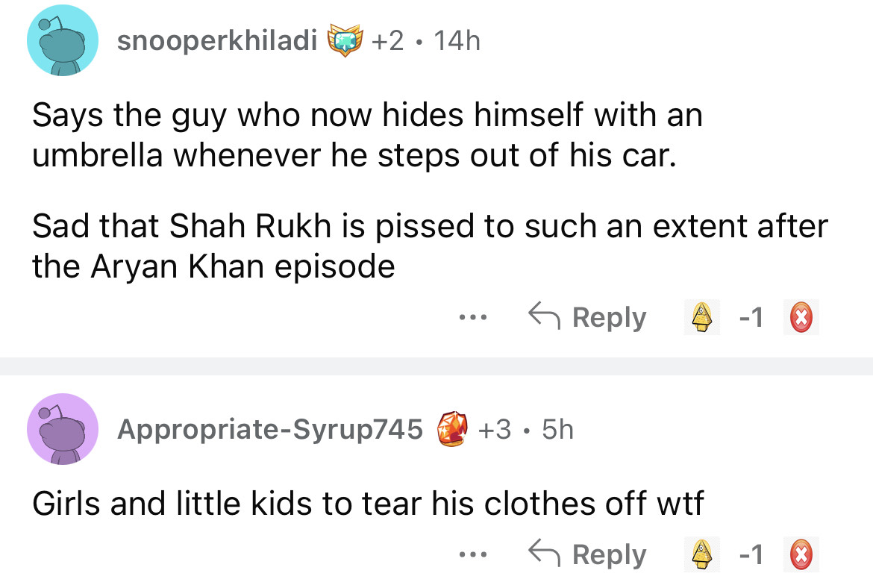
Task: Tap the -1 score on Appropriate-Syrup745's comment
Action: click(751, 556)
